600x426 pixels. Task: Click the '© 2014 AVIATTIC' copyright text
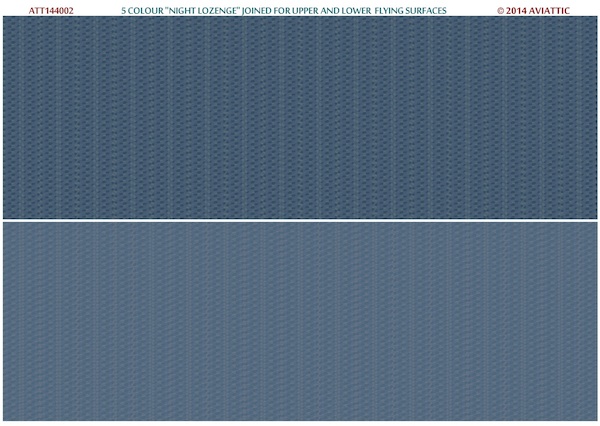[x=533, y=11]
